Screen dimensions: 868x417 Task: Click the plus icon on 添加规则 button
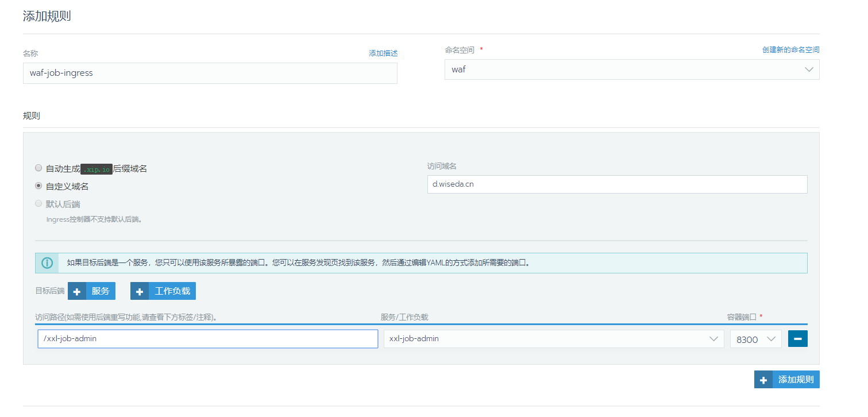pyautogui.click(x=763, y=380)
